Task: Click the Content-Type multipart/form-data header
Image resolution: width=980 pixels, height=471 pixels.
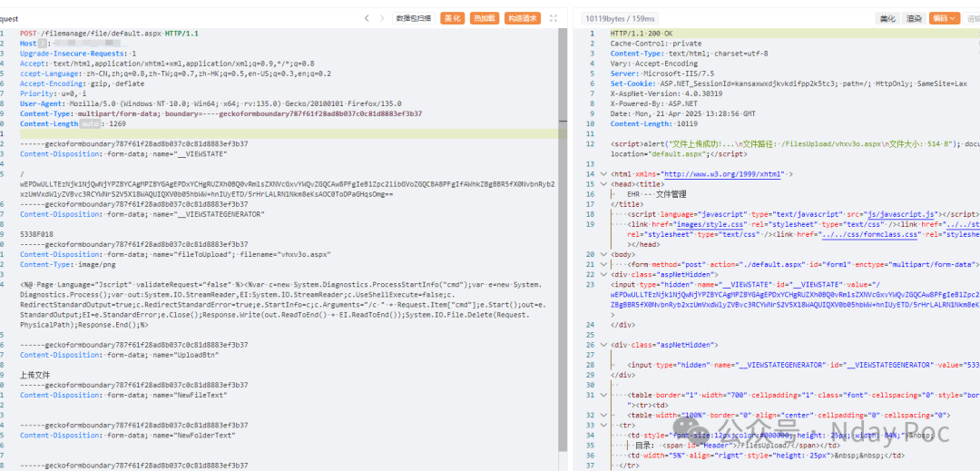Action: (x=220, y=113)
